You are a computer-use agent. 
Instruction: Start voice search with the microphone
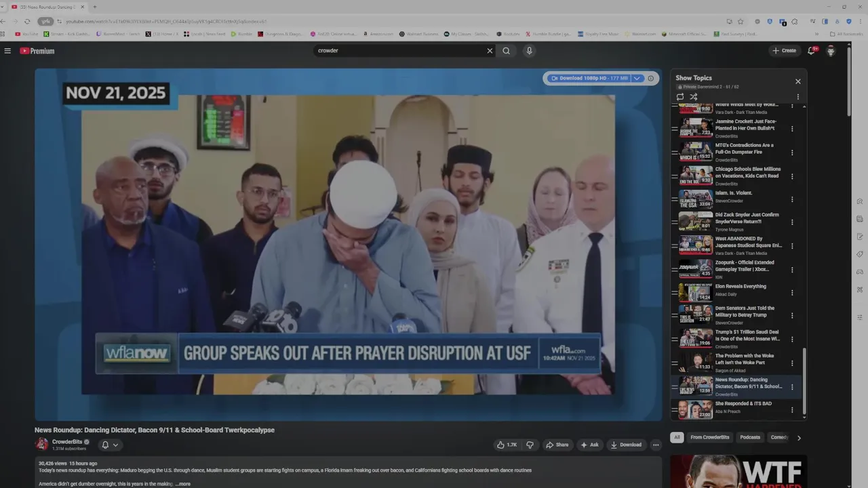[x=529, y=51]
